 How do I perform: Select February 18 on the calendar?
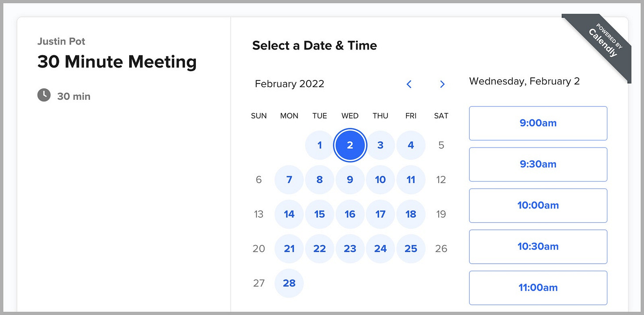click(x=411, y=214)
